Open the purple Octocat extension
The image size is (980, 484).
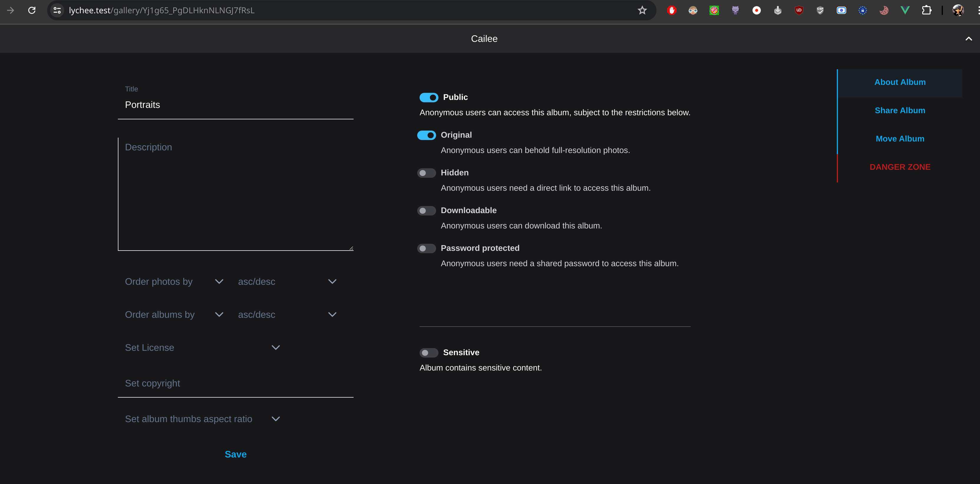735,10
